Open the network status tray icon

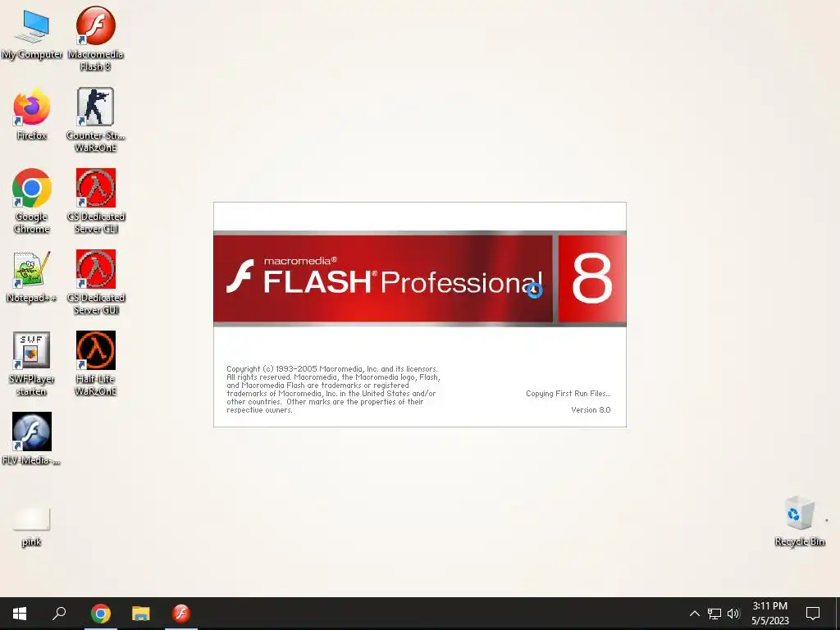click(714, 614)
